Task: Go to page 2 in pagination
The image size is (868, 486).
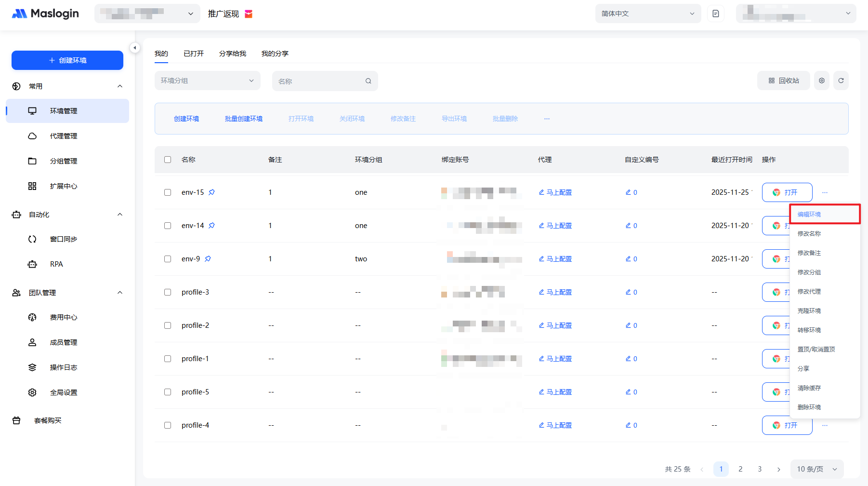Action: [740, 469]
